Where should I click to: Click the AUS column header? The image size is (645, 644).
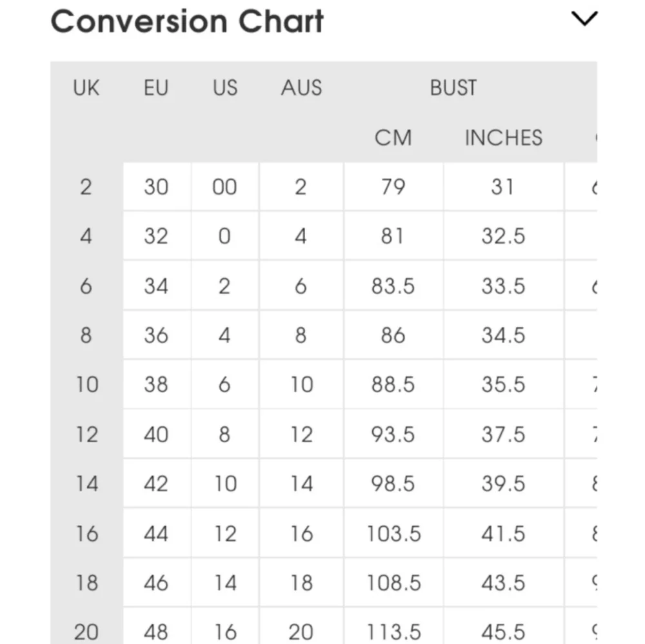tap(301, 88)
